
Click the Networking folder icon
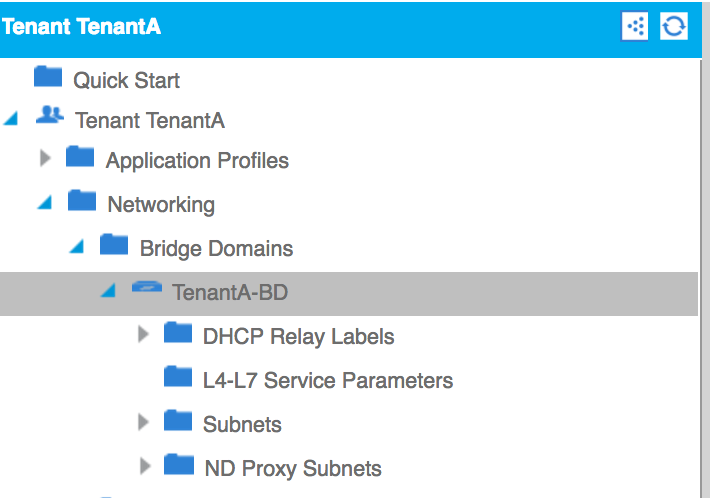[82, 201]
